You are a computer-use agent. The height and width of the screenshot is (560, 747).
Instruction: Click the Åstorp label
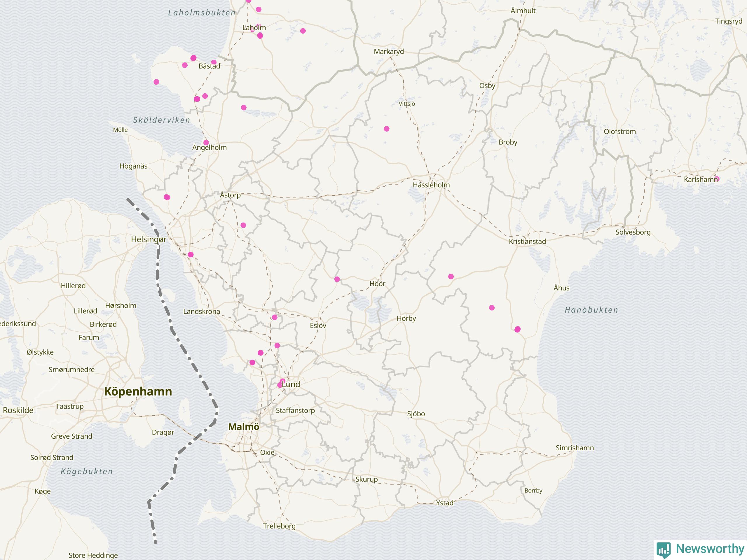click(230, 195)
